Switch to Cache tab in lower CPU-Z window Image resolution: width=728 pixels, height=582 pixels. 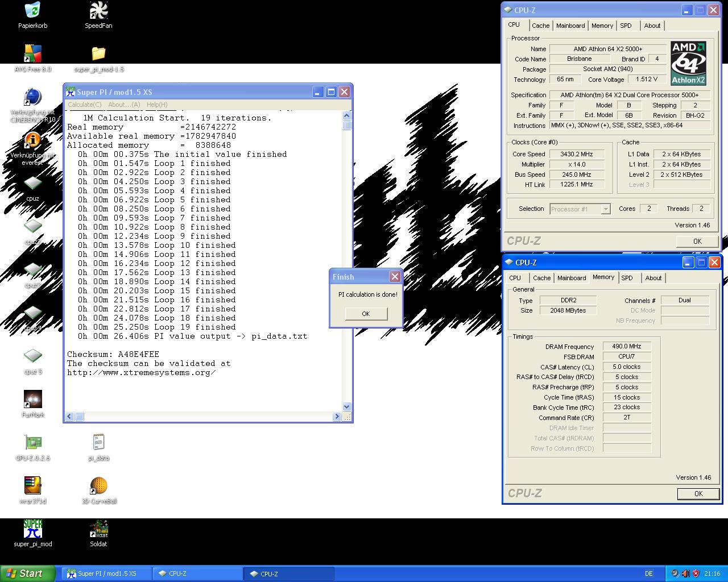coord(541,278)
